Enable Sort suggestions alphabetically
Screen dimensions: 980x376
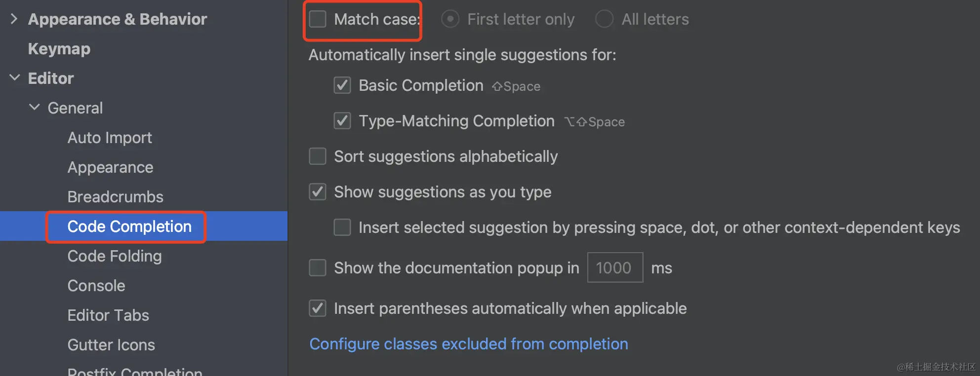[318, 156]
